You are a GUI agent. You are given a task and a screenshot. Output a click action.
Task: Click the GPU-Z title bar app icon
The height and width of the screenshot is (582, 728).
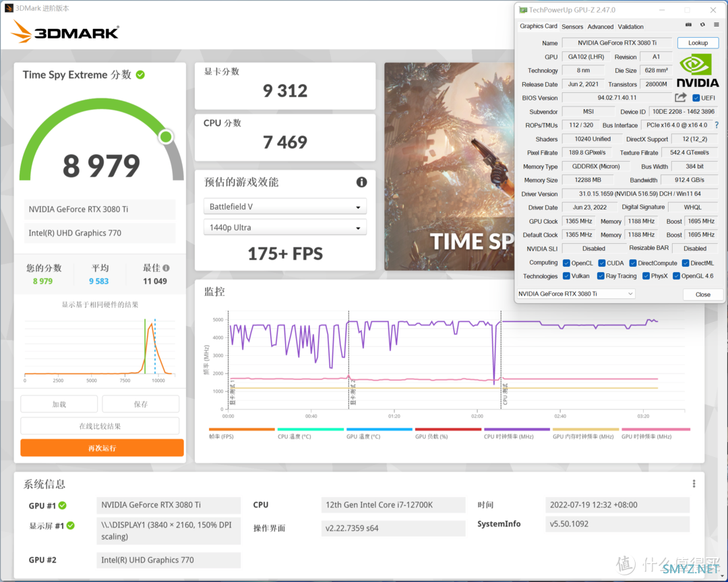[523, 9]
